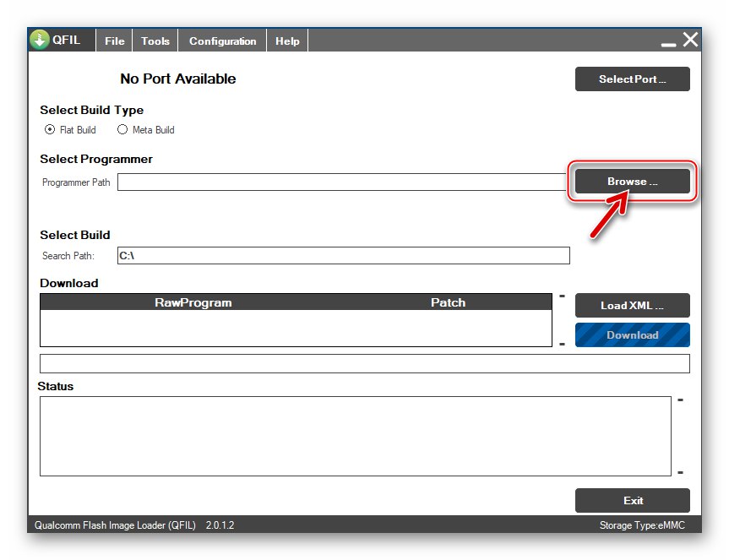The width and height of the screenshot is (729, 560).
Task: Start flashing with the Download button
Action: (x=633, y=335)
